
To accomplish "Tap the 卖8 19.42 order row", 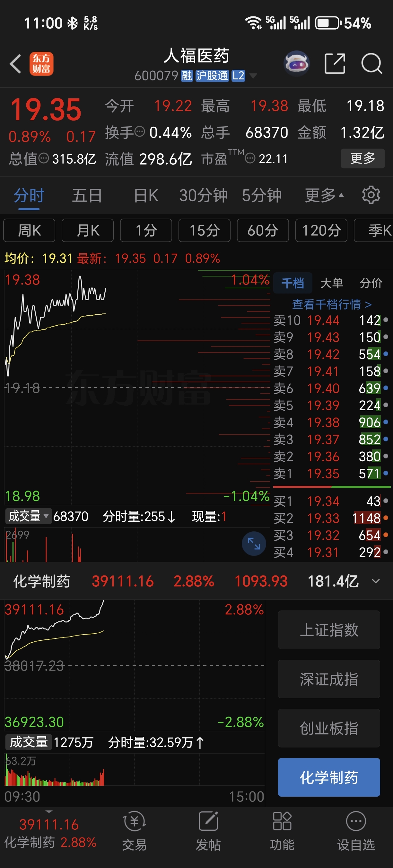I will (x=331, y=354).
